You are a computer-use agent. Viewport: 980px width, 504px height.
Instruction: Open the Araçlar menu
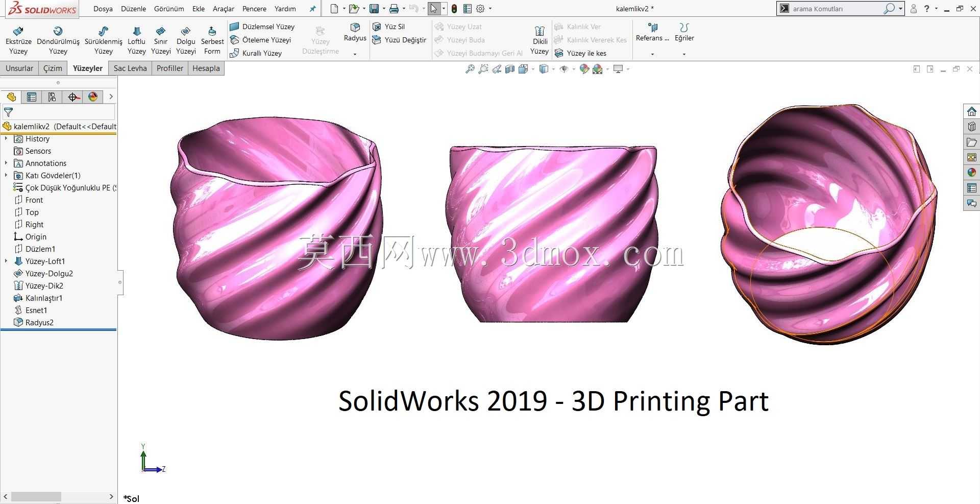(x=224, y=9)
